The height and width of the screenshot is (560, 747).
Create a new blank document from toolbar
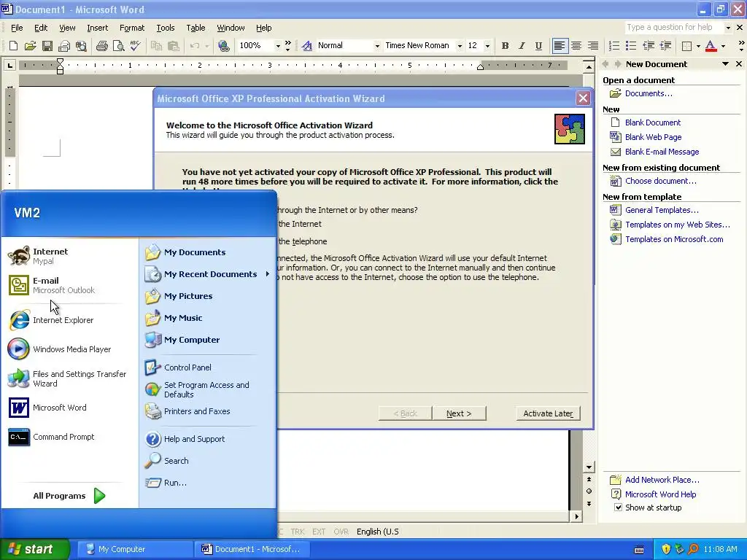coord(13,46)
